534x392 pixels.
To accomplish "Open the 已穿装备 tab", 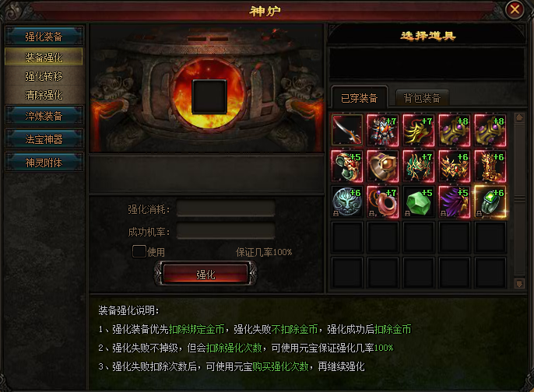I will click(x=360, y=98).
